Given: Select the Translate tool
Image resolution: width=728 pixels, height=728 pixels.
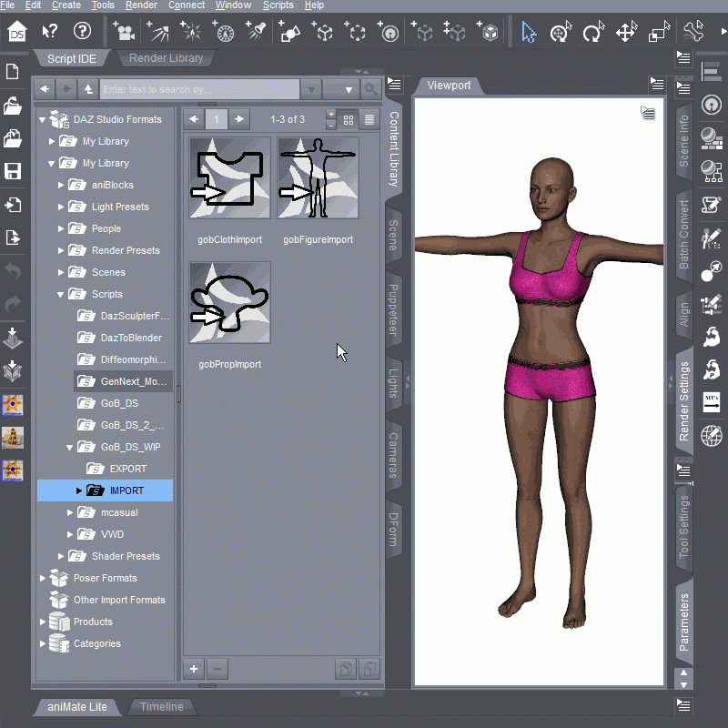Looking at the screenshot, I should 626,33.
